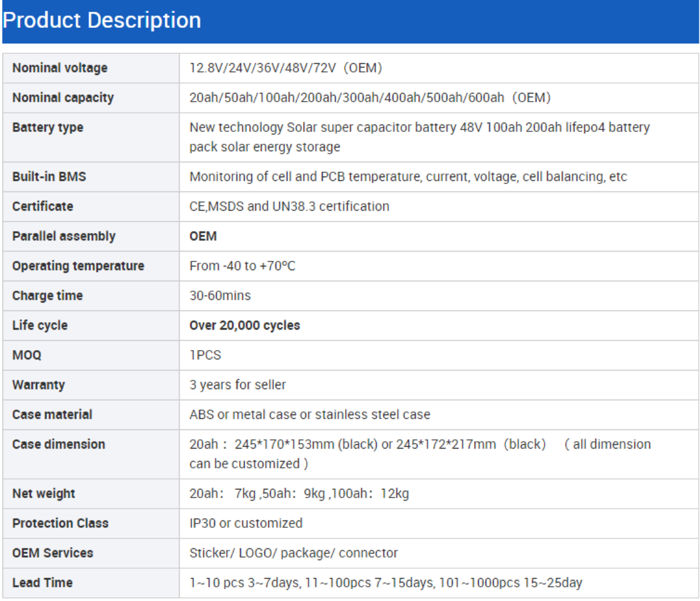Screen dimensions: 700x601
Task: Click the Product Description header
Action: pyautogui.click(x=102, y=20)
